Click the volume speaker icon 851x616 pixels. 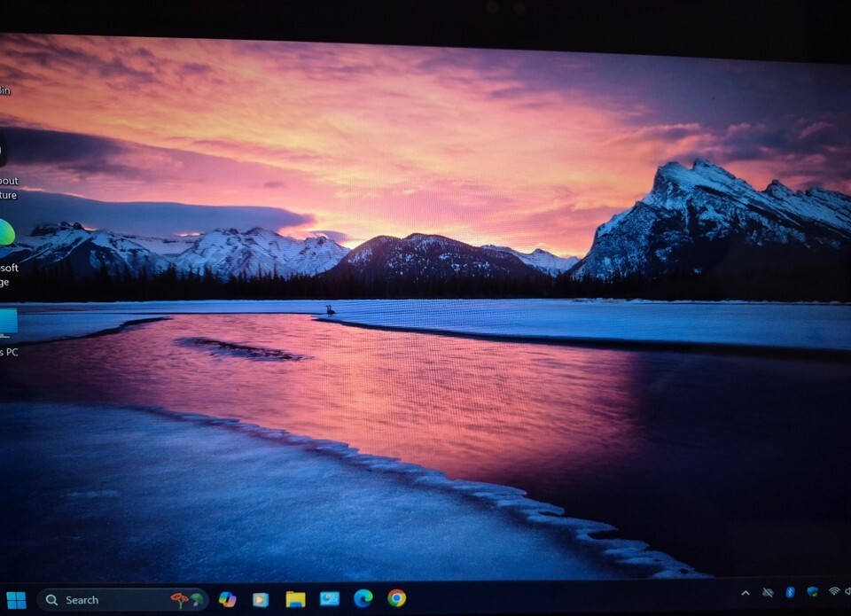coord(848,591)
